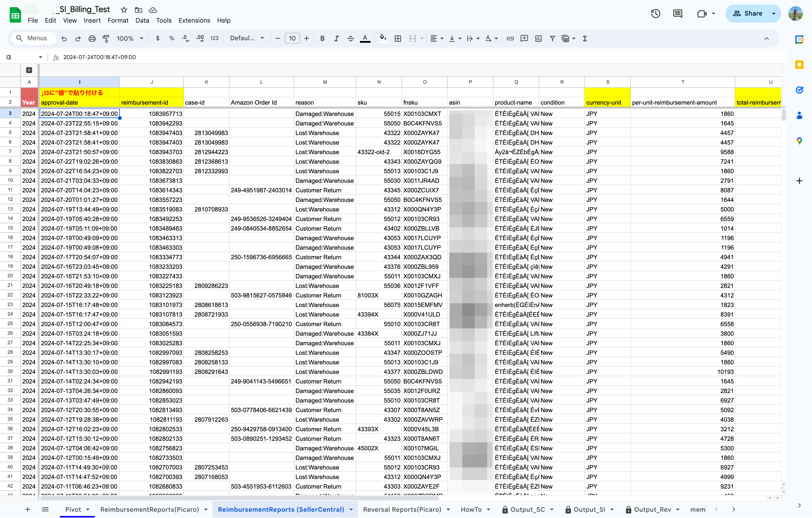The height and width of the screenshot is (518, 812).
Task: Click the get add-ons plus icon
Action: (x=799, y=181)
